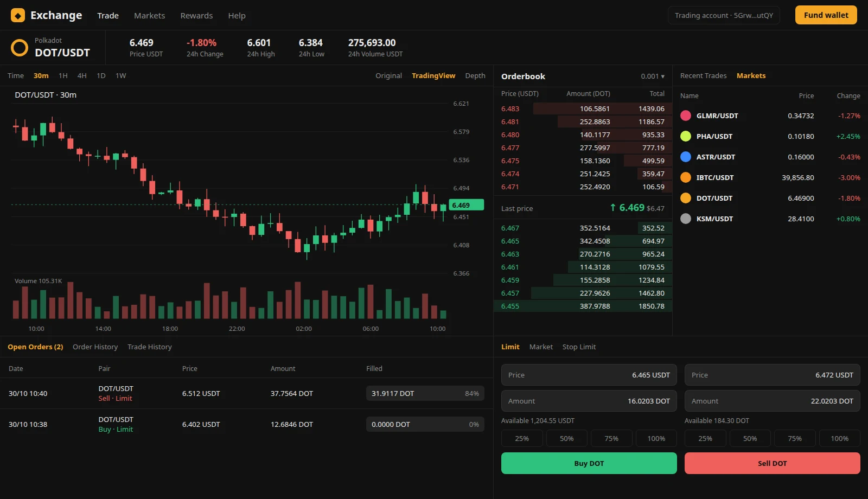Click the GLMR/USDT coin icon
The image size is (868, 499).
tap(686, 116)
